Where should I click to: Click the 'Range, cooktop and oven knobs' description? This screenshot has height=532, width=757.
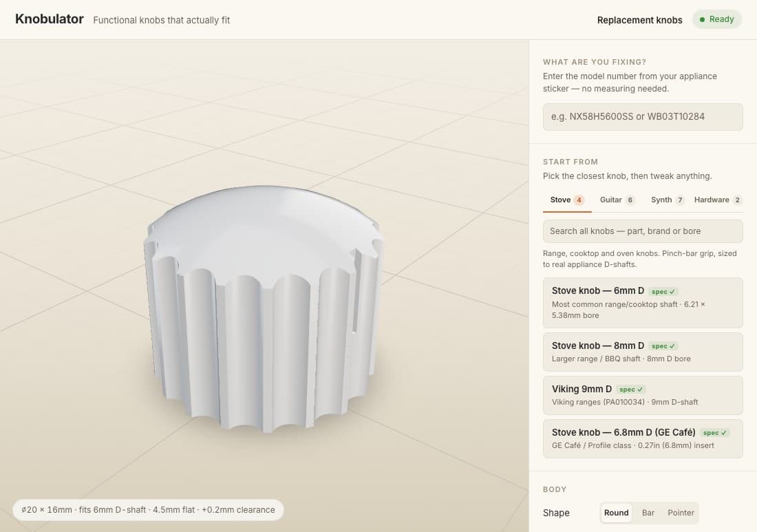pos(640,259)
